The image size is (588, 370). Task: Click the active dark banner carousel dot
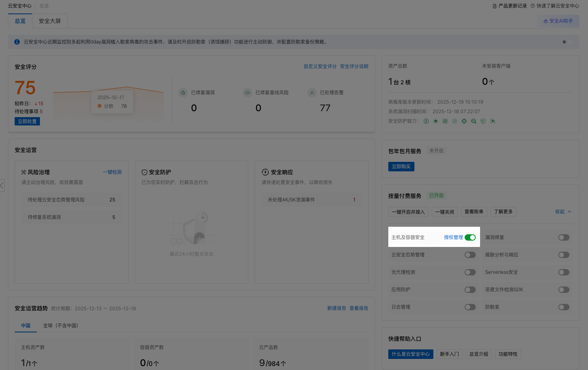pyautogui.click(x=564, y=42)
